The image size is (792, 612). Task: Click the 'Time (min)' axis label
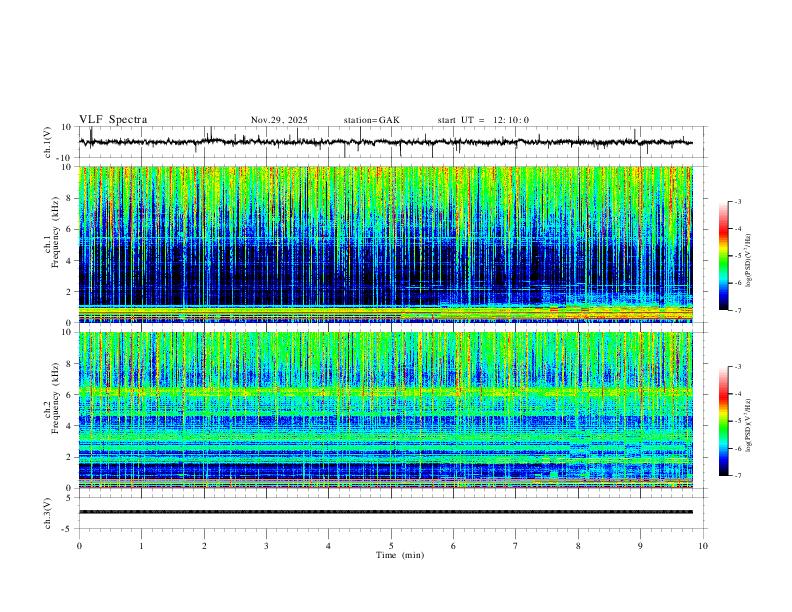(400, 555)
